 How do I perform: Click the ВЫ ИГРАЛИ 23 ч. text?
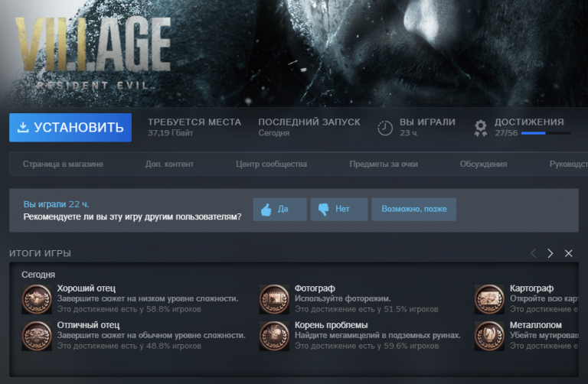click(427, 128)
